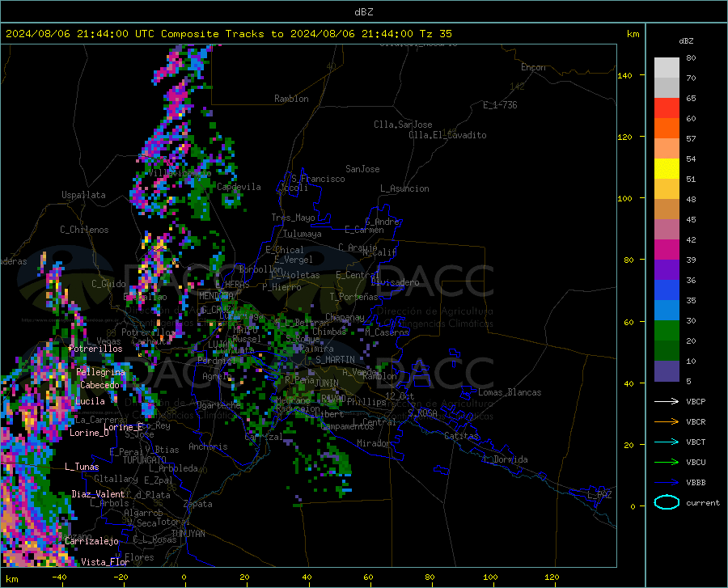
Task: Click the Potrerillos white label
Action: [95, 349]
